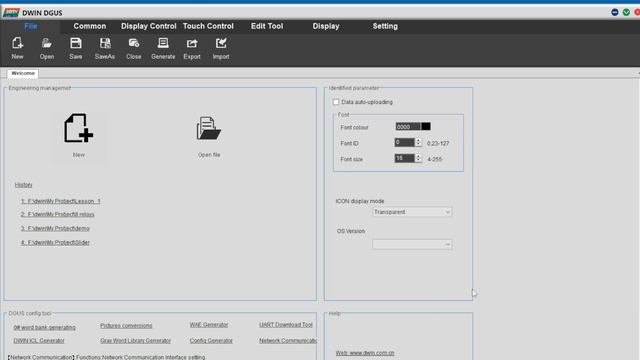Click the Font size input field
Screen dimensions: 640x360
(x=404, y=158)
